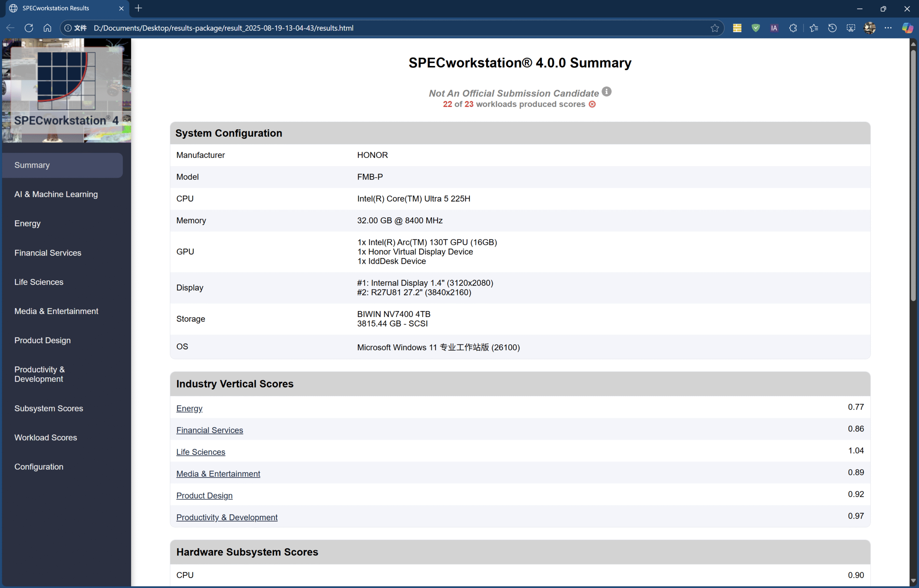This screenshot has height=588, width=919.
Task: Follow the Product Design score link
Action: coord(205,495)
